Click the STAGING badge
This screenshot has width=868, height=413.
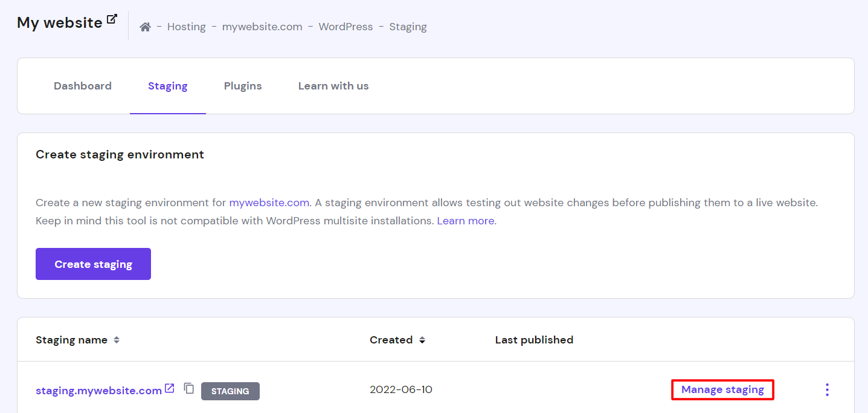(x=230, y=391)
